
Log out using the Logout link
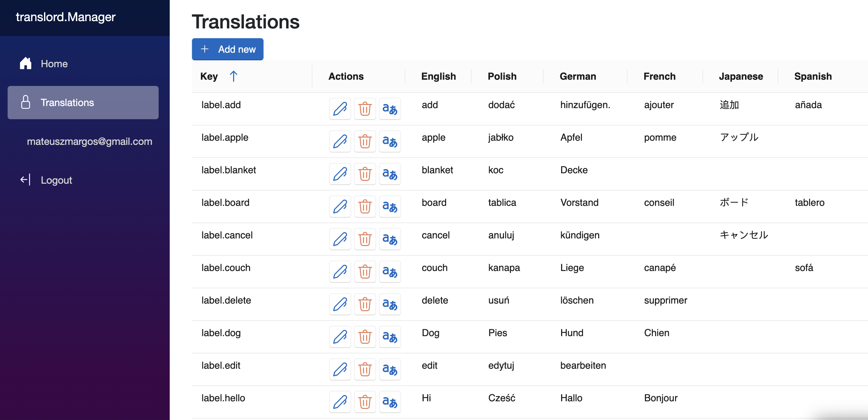(56, 180)
